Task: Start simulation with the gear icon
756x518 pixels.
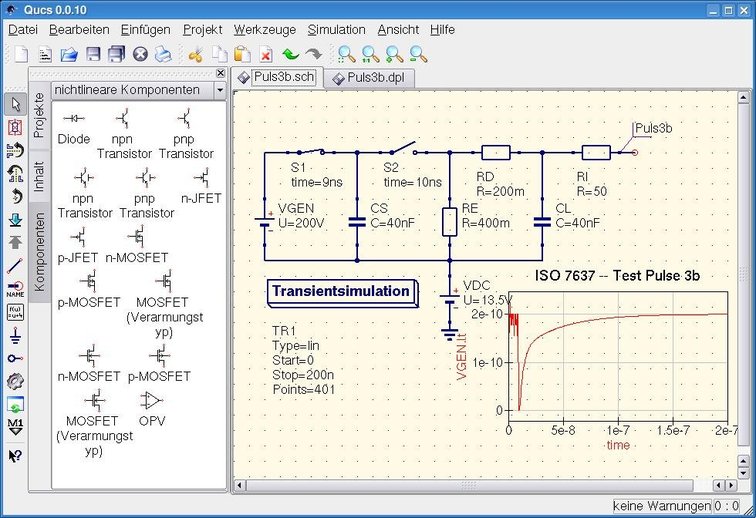Action: click(x=15, y=381)
